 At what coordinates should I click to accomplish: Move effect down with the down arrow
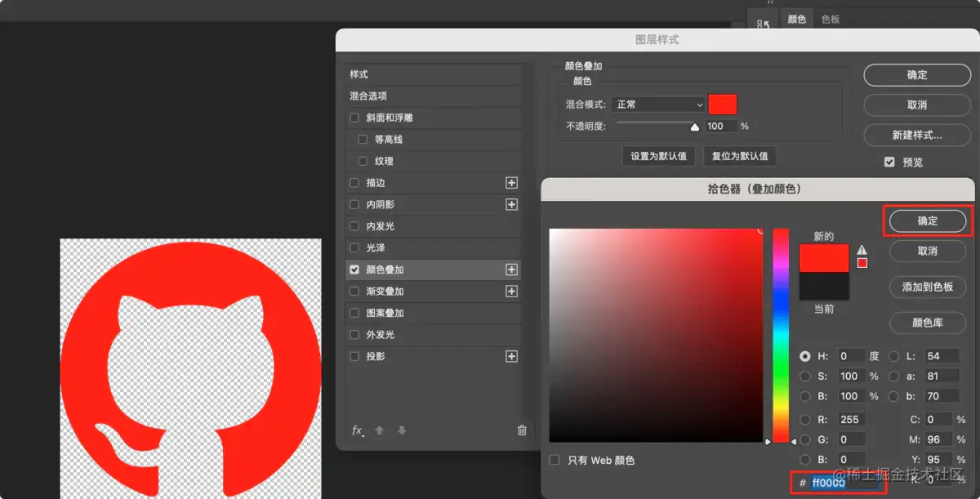[402, 430]
